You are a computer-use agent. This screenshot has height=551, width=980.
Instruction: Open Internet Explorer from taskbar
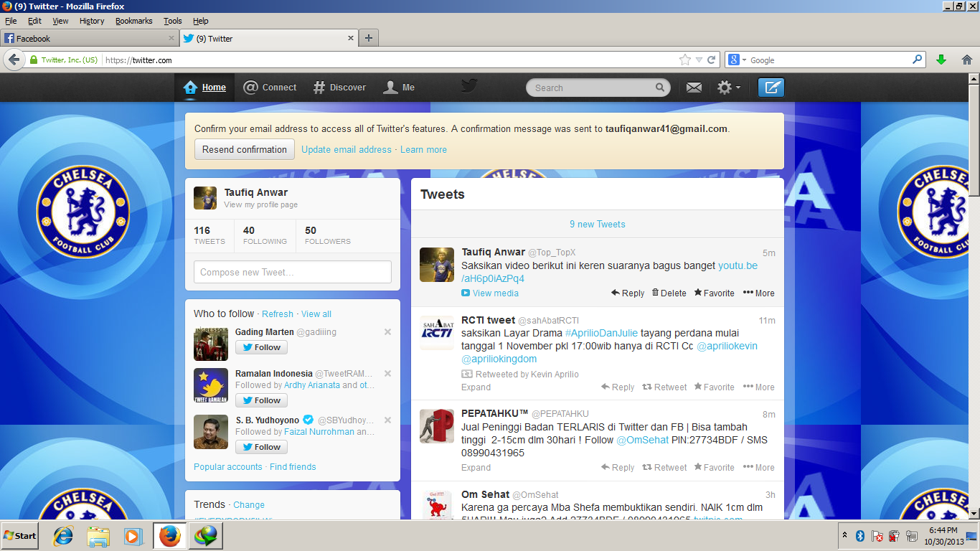[64, 535]
